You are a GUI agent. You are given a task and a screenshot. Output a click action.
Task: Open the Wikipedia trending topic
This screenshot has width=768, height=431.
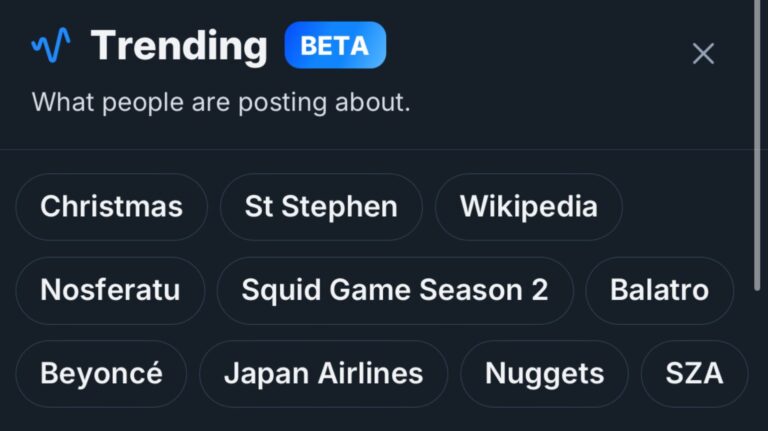pyautogui.click(x=528, y=207)
